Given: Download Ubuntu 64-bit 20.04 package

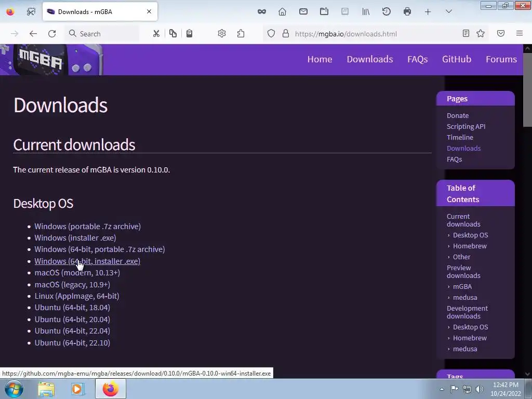Looking at the screenshot, I should pos(72,320).
